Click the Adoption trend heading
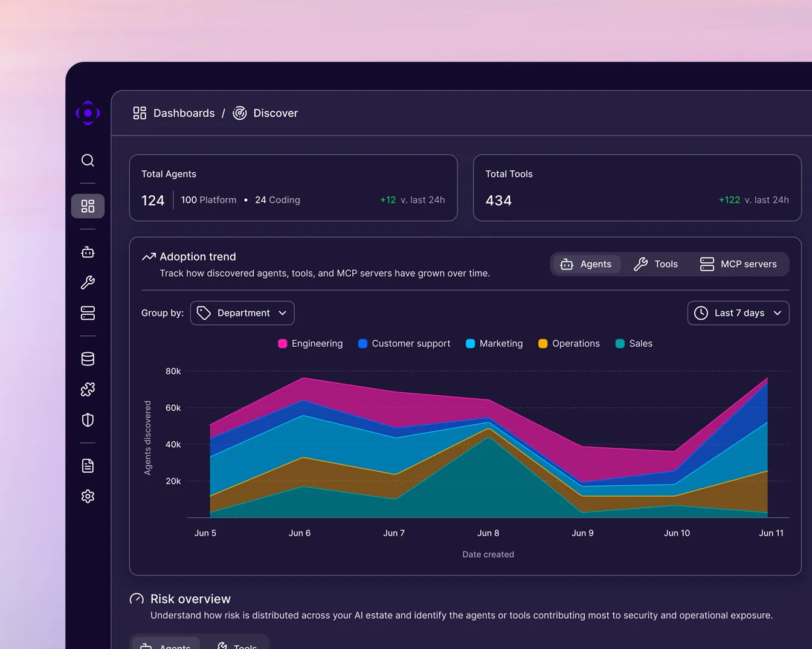The image size is (812, 649). [x=198, y=257]
